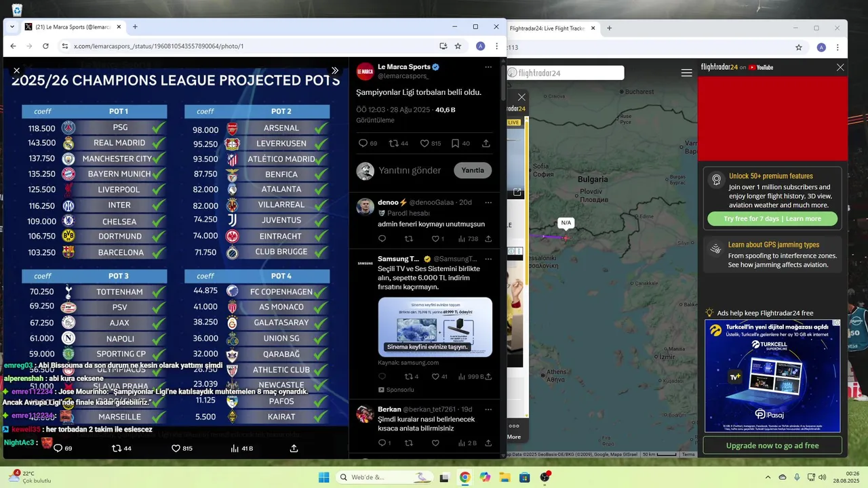Open a new tab in the X browser window
This screenshot has height=488, width=868.
tap(135, 27)
